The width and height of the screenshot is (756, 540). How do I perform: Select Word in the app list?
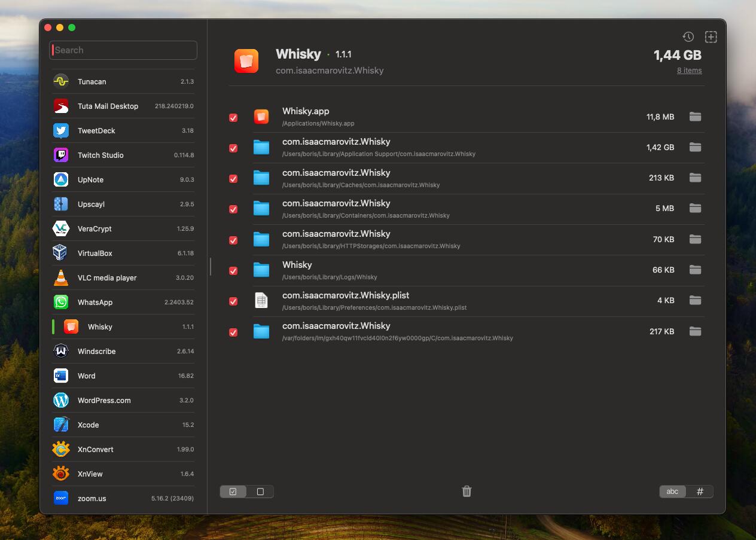pyautogui.click(x=123, y=376)
